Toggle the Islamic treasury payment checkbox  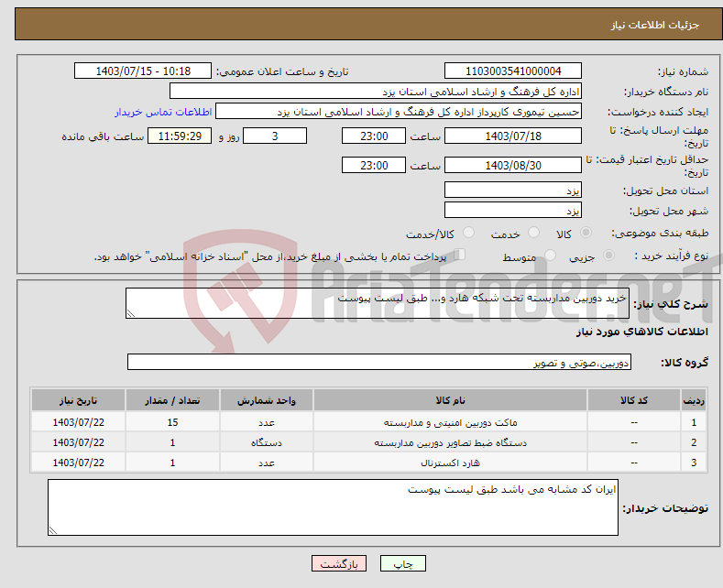click(460, 255)
